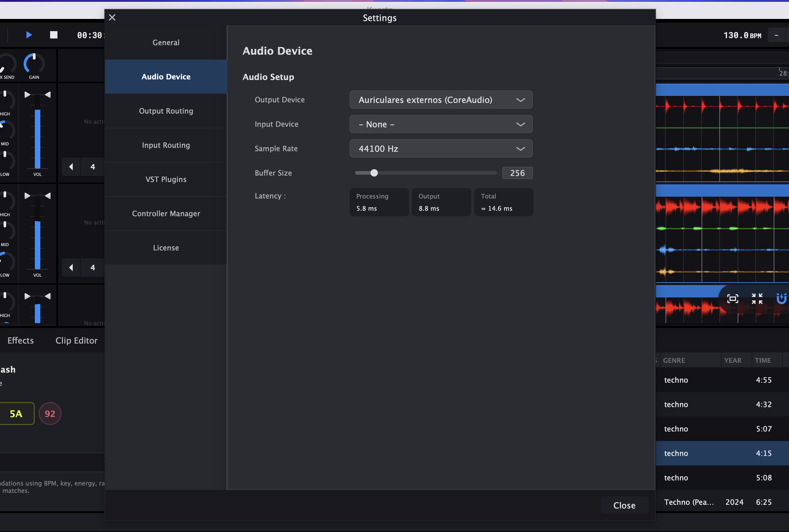Select the 5A key badge

click(16, 413)
